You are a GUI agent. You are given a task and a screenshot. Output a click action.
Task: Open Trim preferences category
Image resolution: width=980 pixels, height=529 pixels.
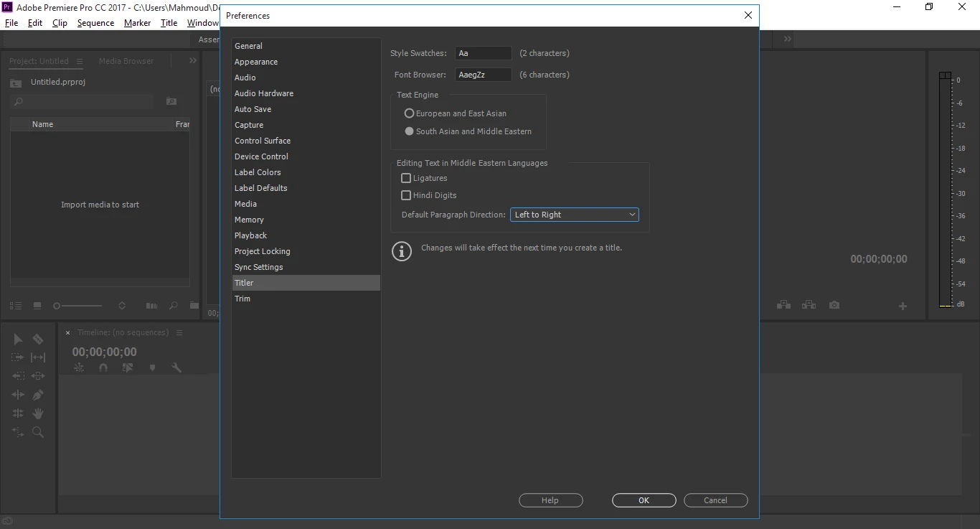coord(306,299)
